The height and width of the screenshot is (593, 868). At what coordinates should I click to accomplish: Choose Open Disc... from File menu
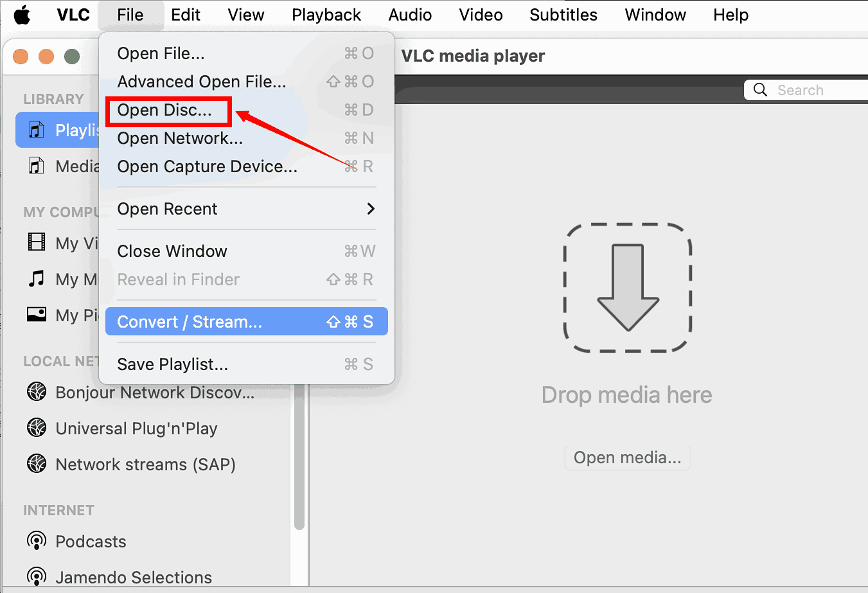click(164, 111)
